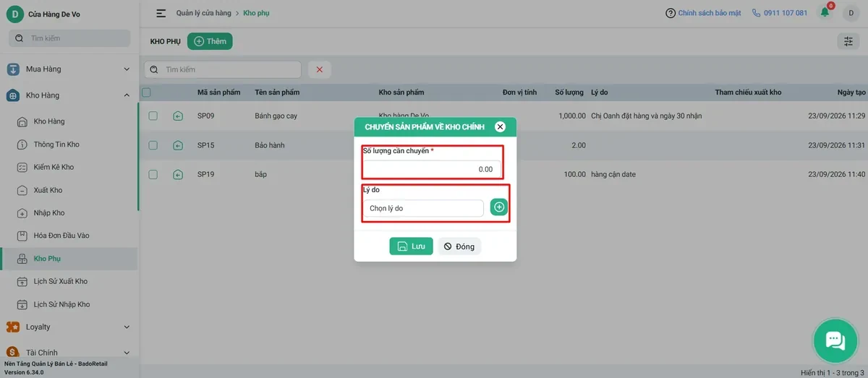
Task: Sort by the Số lượng column header
Action: pyautogui.click(x=569, y=93)
